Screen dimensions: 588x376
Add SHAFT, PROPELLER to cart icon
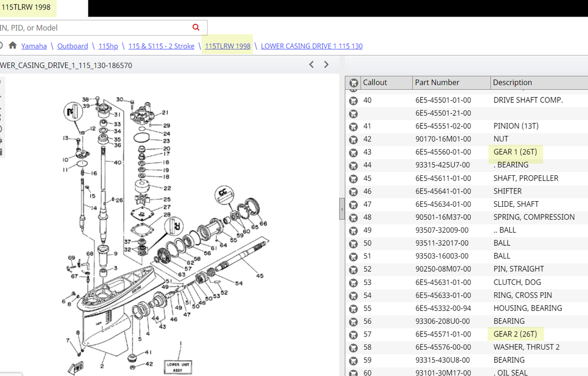pos(353,179)
